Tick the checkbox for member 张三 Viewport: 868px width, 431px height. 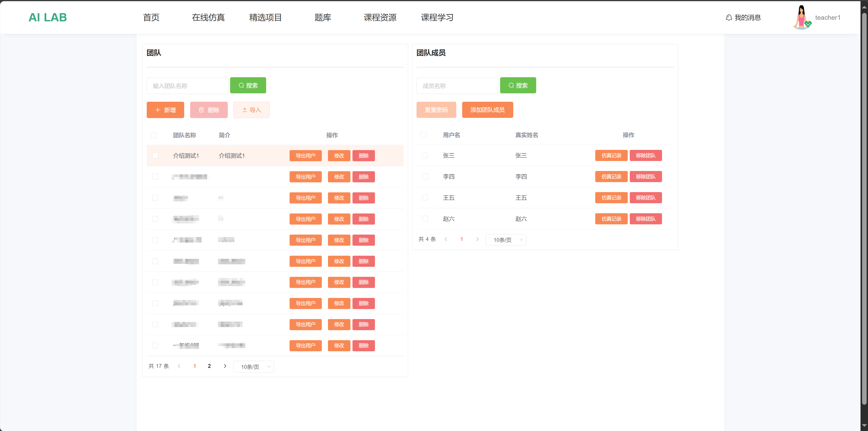(x=425, y=156)
